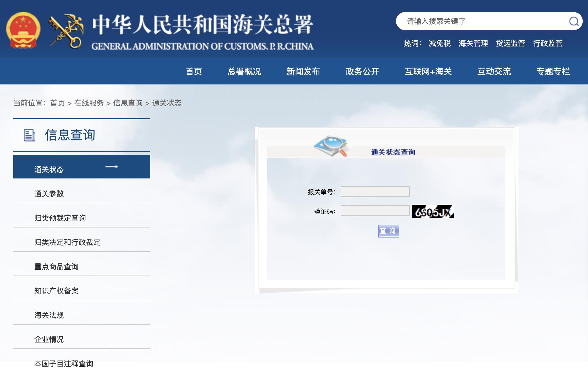The image size is (588, 370).
Task: Switch to the 政务公开 navigation tab
Action: coord(361,72)
